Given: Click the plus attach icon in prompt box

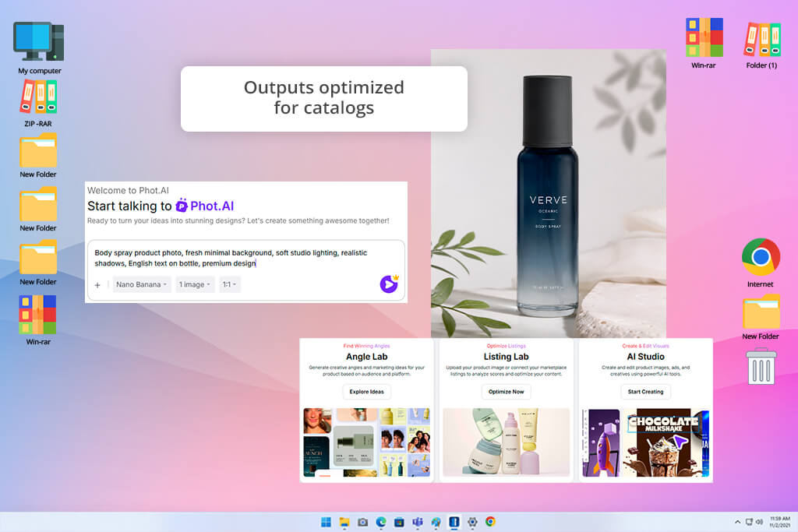Looking at the screenshot, I should (97, 285).
